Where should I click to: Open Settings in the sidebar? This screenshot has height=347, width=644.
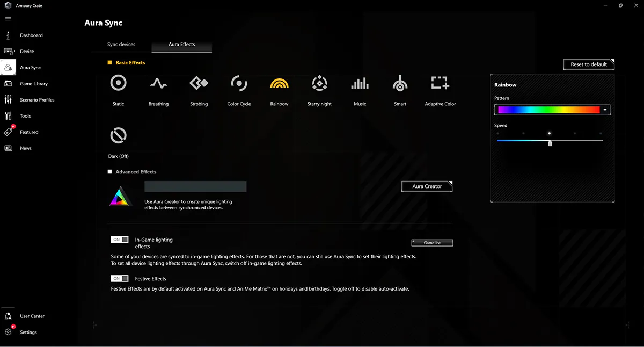point(28,332)
